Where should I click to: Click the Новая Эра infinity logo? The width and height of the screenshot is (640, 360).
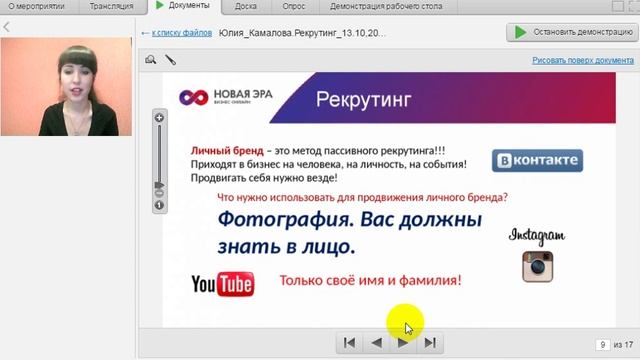coord(193,98)
